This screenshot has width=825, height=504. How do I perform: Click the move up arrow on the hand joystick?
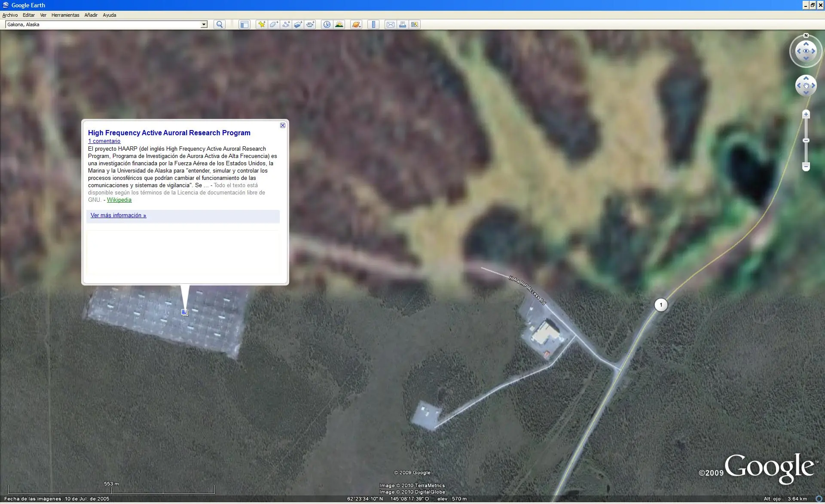click(x=806, y=78)
